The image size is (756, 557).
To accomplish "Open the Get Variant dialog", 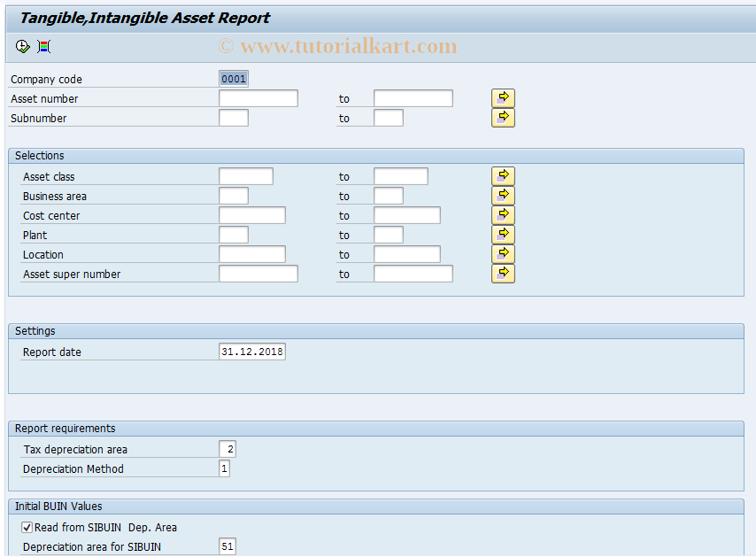I will (42, 46).
